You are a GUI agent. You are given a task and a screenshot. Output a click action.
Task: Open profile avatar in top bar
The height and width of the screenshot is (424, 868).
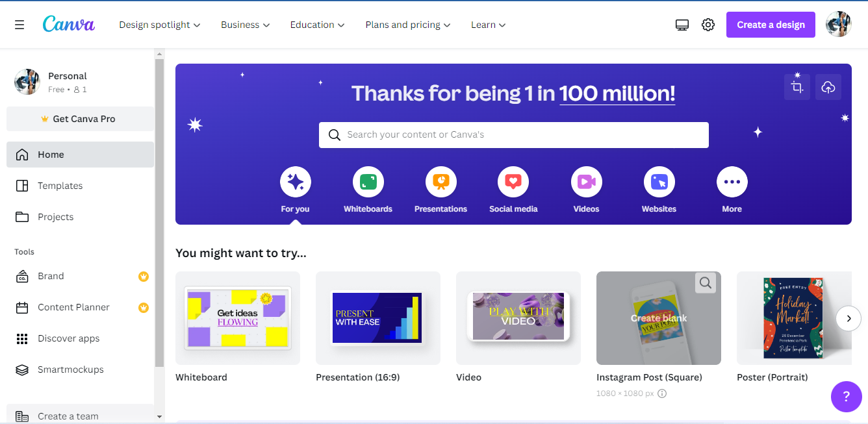coord(839,25)
